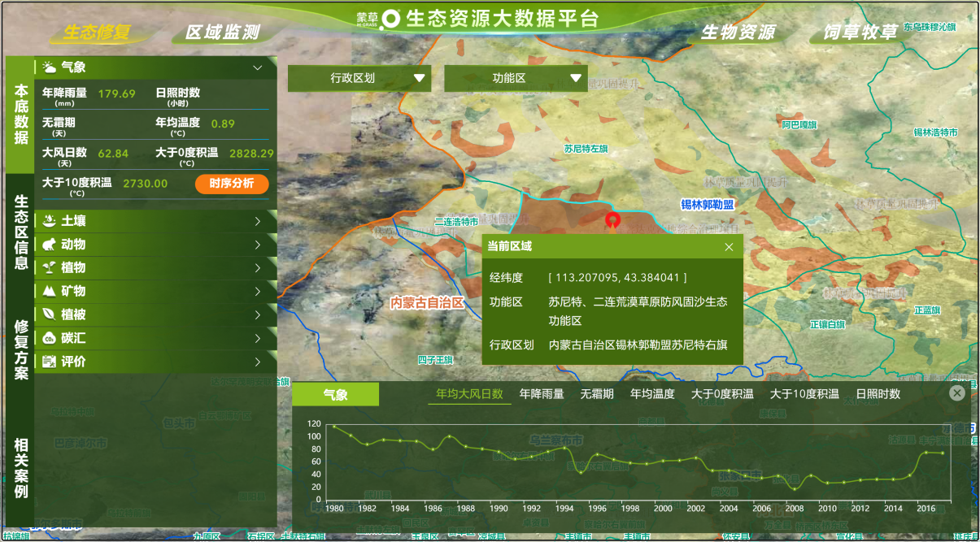
Task: Switch chart to 无霜期
Action: 597,394
